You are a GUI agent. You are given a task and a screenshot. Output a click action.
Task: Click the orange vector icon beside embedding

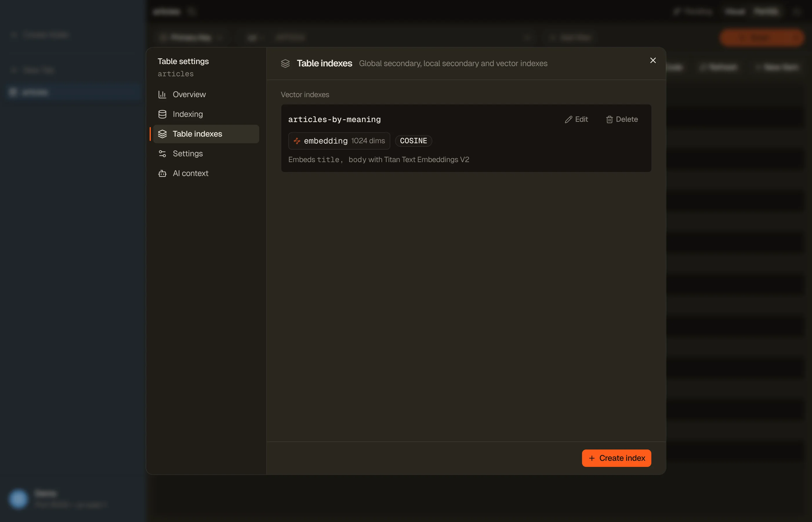tap(297, 141)
